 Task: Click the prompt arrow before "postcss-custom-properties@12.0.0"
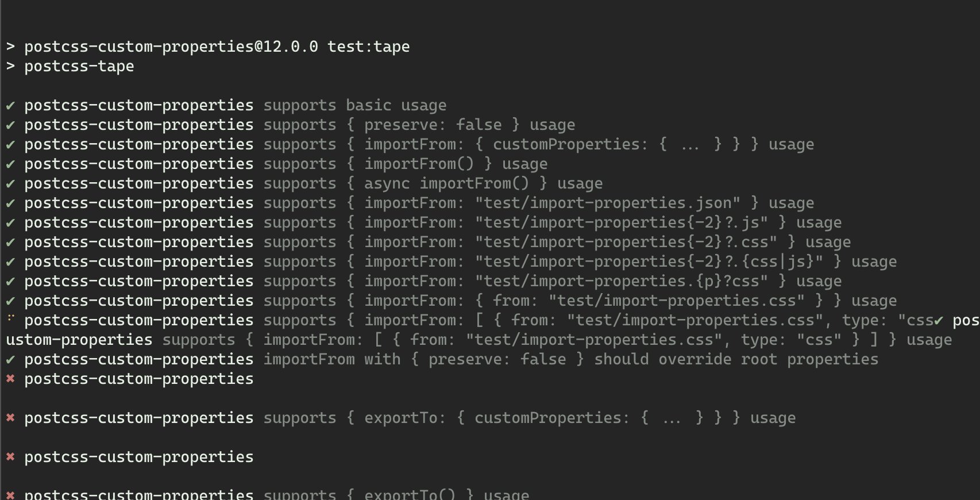(x=10, y=47)
